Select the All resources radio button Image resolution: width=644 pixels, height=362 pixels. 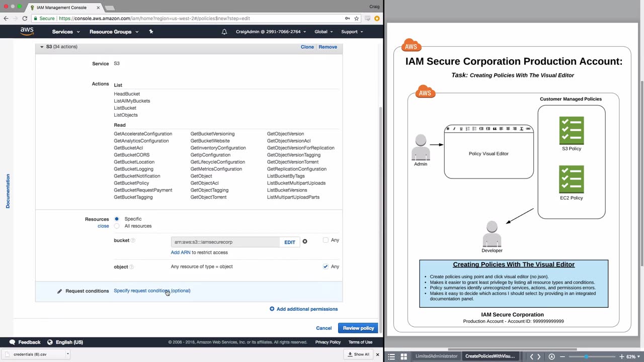click(117, 226)
